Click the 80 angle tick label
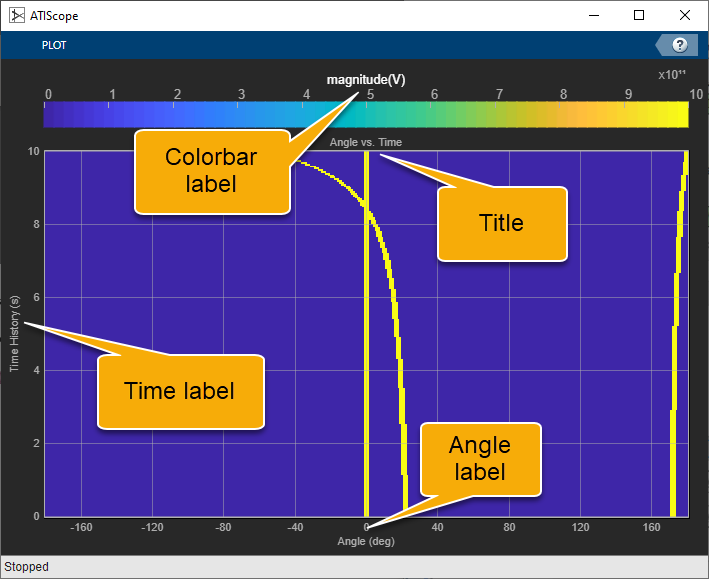The image size is (709, 579). 509,527
